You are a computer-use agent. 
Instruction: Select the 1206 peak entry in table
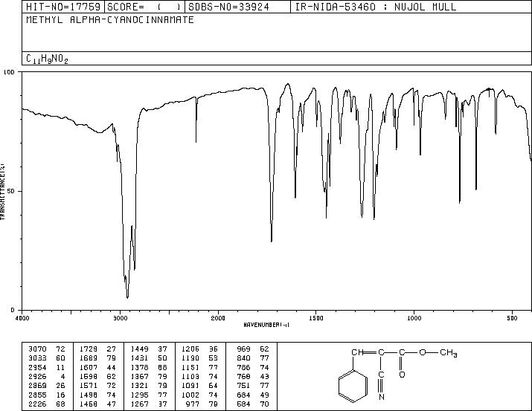(199, 349)
